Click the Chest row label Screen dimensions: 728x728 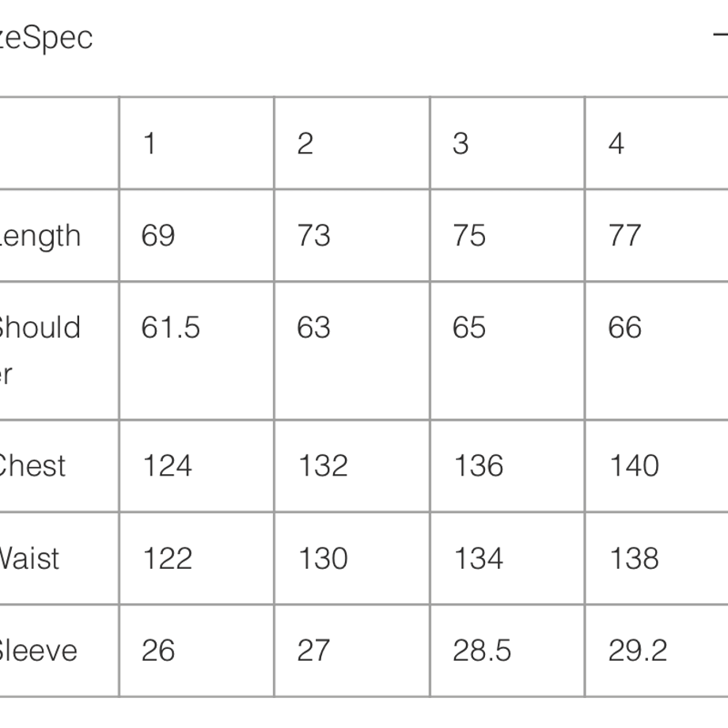pyautogui.click(x=32, y=465)
